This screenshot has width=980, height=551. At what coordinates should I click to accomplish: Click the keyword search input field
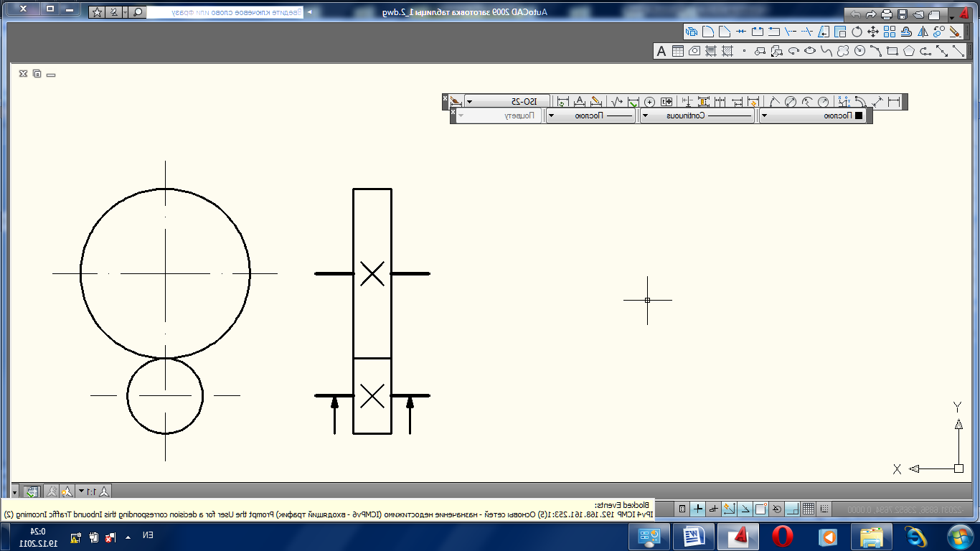[225, 12]
